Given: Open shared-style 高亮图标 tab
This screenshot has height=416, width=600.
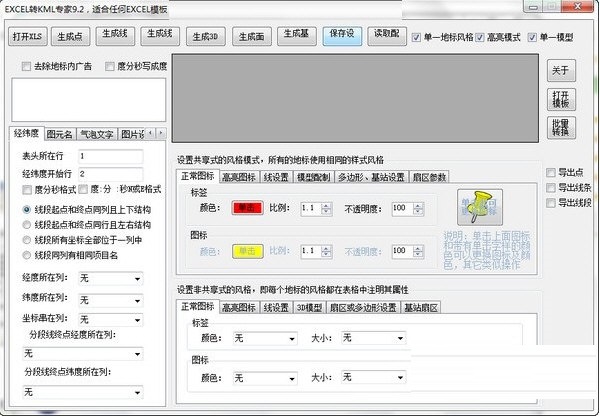Looking at the screenshot, I should (x=239, y=178).
